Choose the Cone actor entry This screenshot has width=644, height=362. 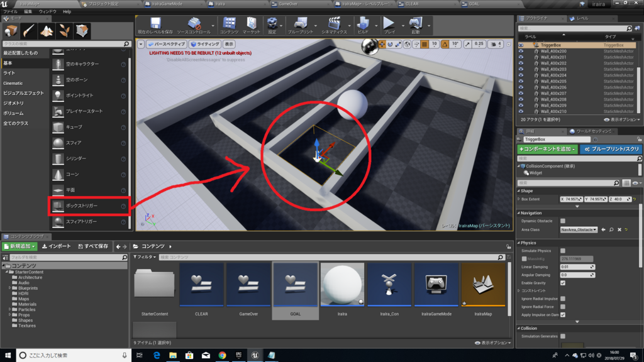[x=89, y=175]
